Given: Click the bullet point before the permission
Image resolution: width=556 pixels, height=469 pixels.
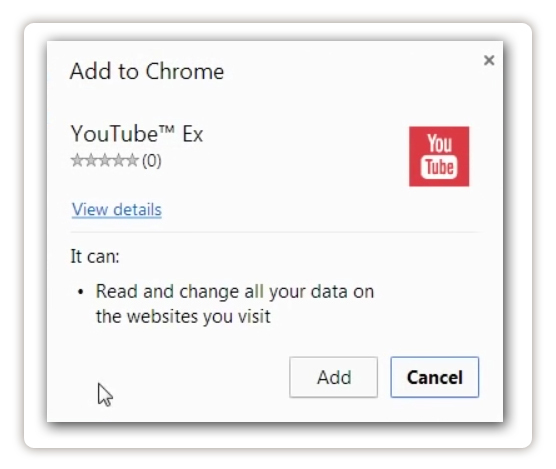Looking at the screenshot, I should 81,292.
